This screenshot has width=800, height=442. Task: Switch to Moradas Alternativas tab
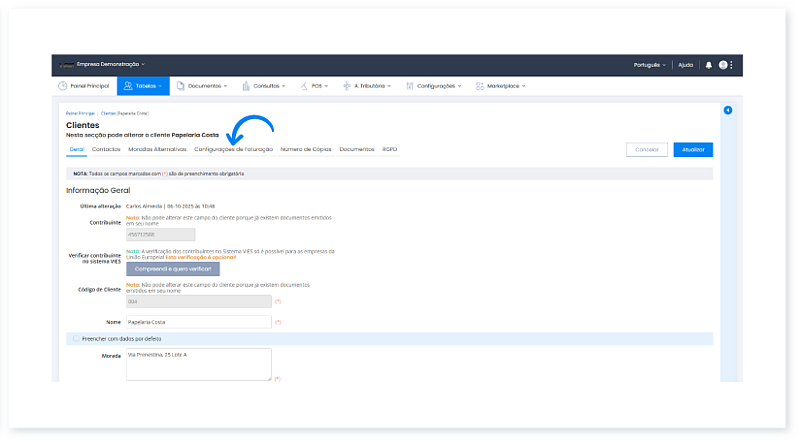coord(157,149)
